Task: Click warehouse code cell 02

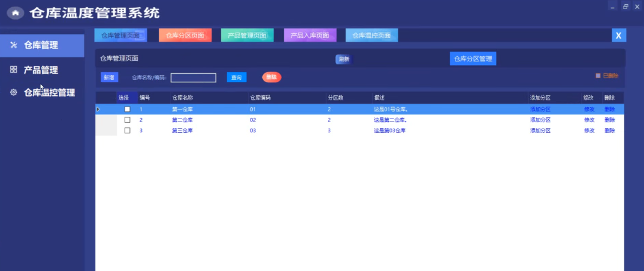Action: pos(253,120)
